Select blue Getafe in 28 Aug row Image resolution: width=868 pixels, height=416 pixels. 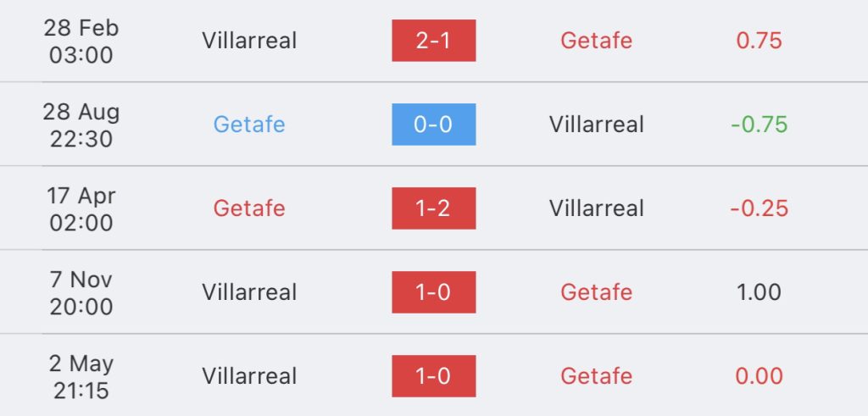pyautogui.click(x=249, y=125)
